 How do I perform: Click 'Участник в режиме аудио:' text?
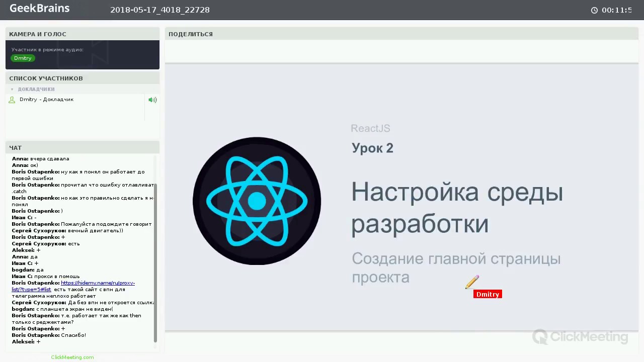click(47, 50)
